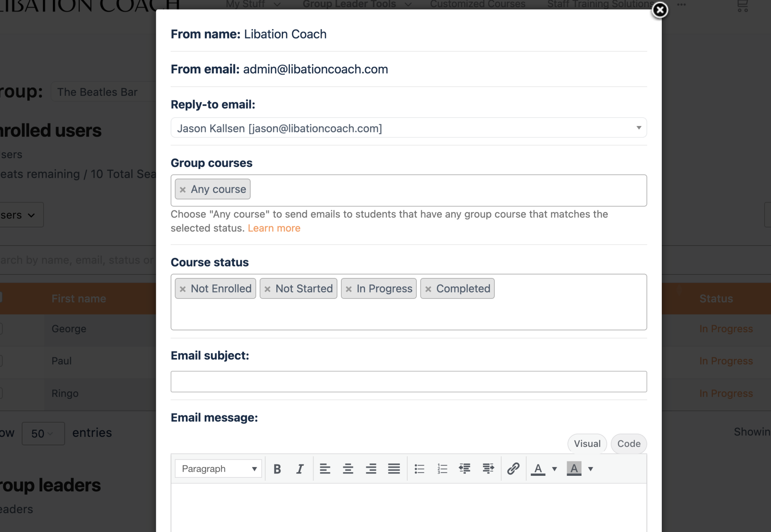771x532 pixels.
Task: Click Ringo's In Progress status
Action: click(726, 393)
